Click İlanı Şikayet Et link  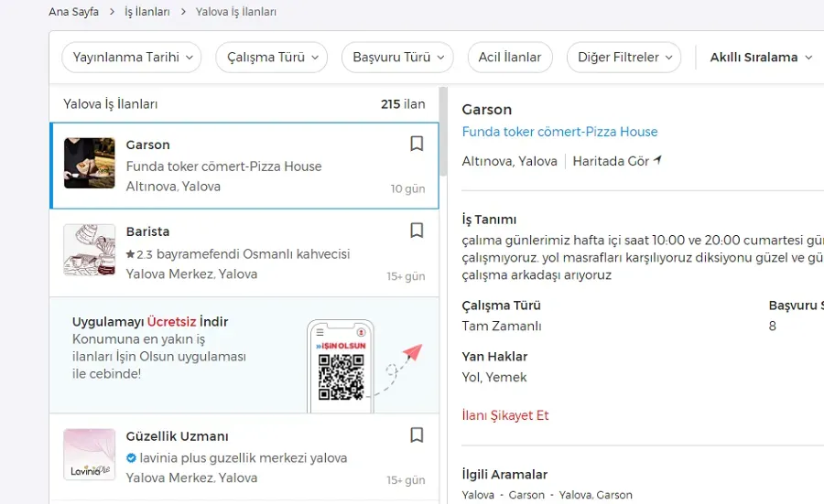(505, 415)
